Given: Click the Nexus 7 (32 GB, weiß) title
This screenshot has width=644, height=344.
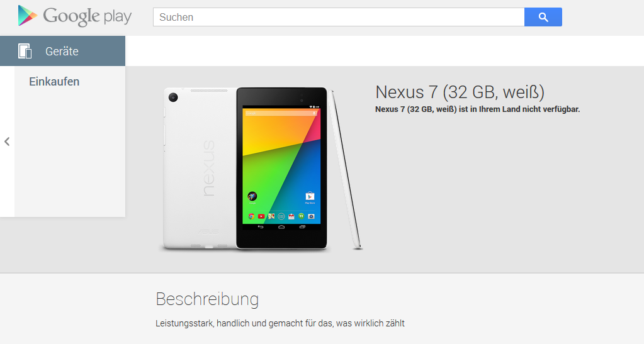Looking at the screenshot, I should click(460, 92).
